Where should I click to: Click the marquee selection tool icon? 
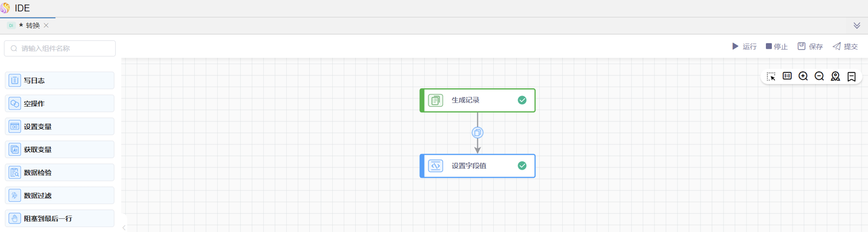tap(771, 77)
